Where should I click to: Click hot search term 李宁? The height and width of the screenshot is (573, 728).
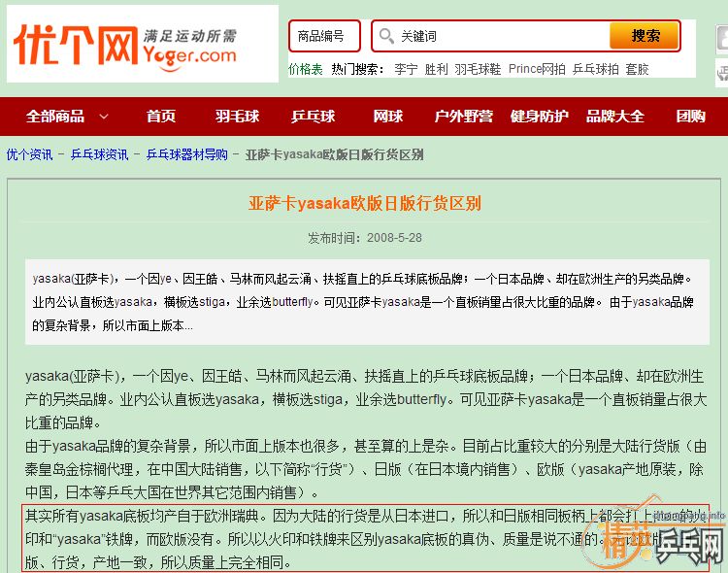tap(406, 69)
